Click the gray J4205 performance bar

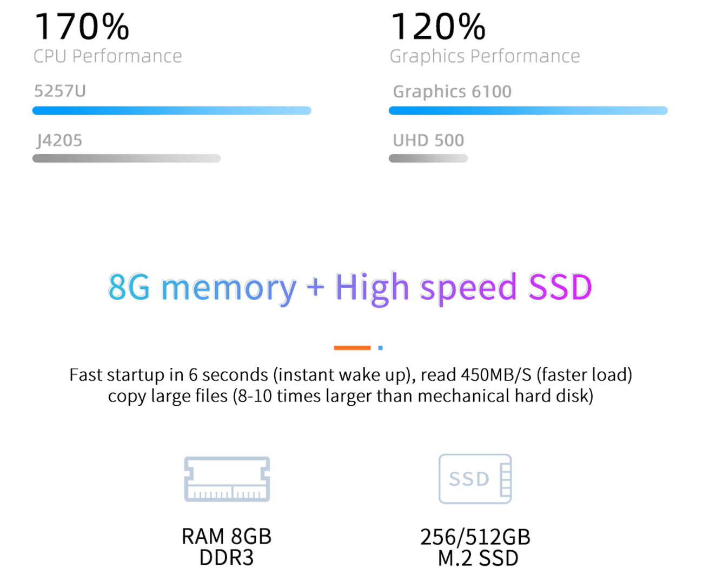pos(127,158)
